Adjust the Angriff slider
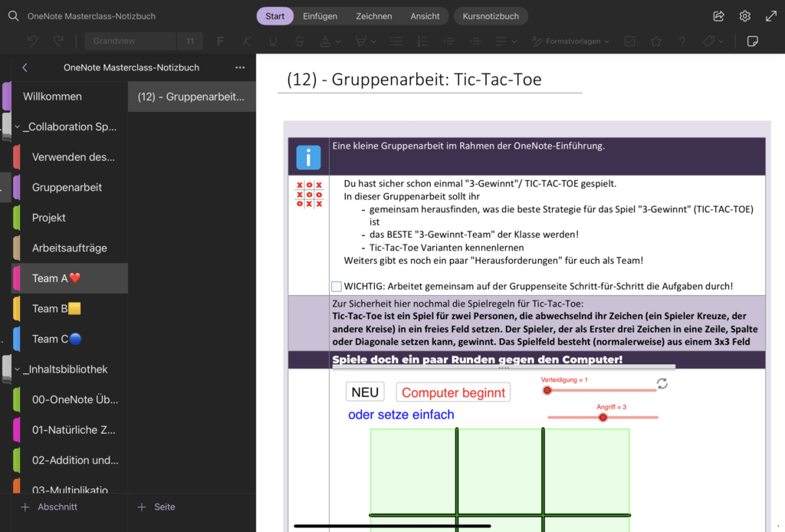 (603, 417)
